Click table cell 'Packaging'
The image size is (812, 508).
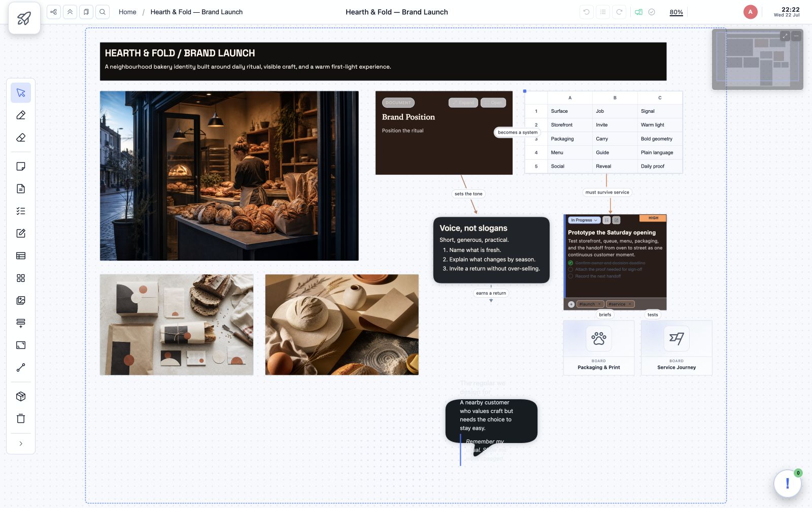pos(569,139)
